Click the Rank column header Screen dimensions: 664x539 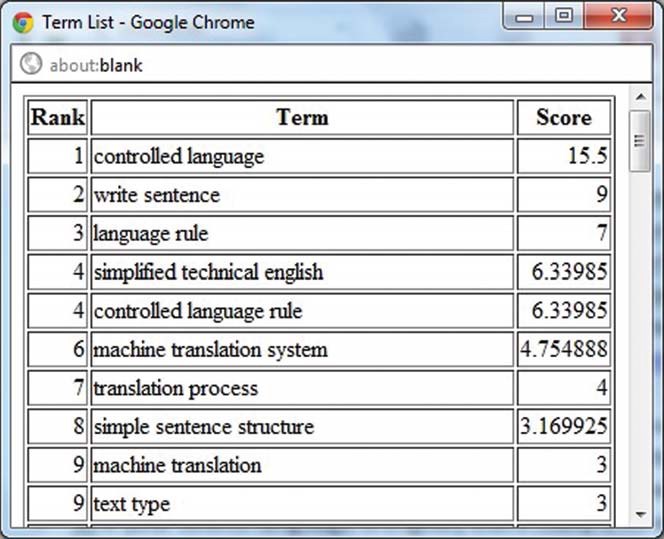tap(58, 117)
